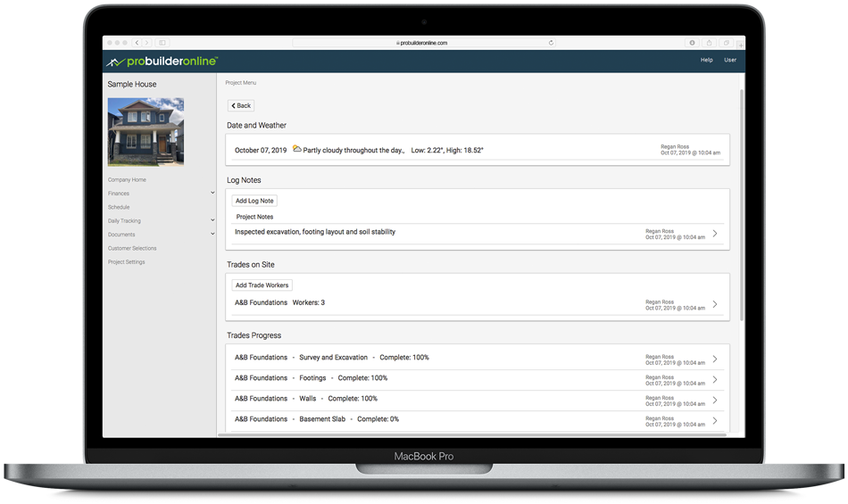
Task: Click the Safari back arrow
Action: [137, 43]
